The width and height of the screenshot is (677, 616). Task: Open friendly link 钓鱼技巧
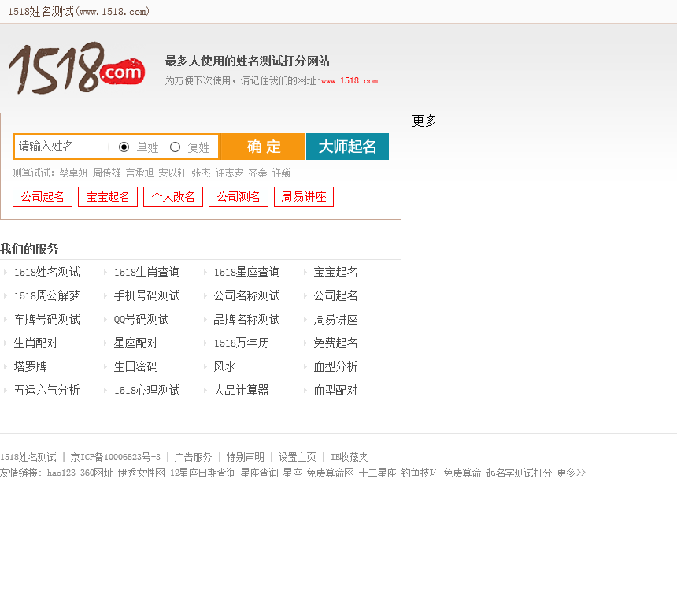tap(420, 473)
